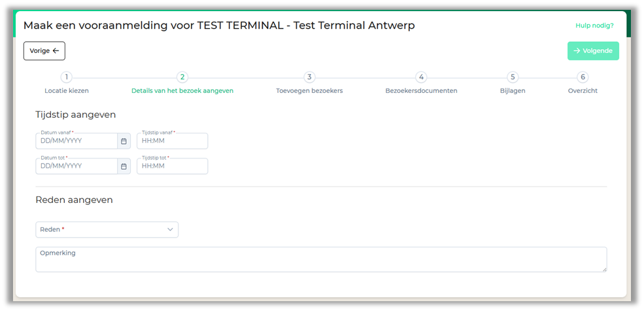Click into the Tijdstip tot field
This screenshot has height=311, width=644.
(x=172, y=166)
